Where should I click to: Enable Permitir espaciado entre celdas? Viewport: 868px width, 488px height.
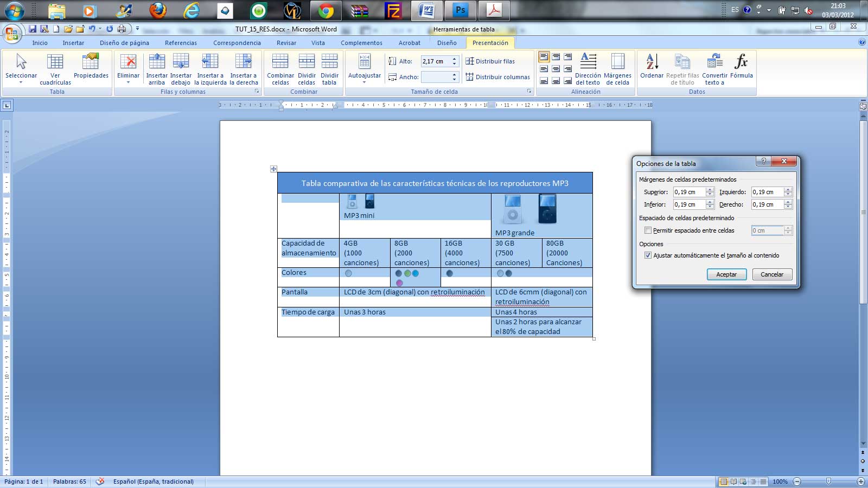click(648, 230)
